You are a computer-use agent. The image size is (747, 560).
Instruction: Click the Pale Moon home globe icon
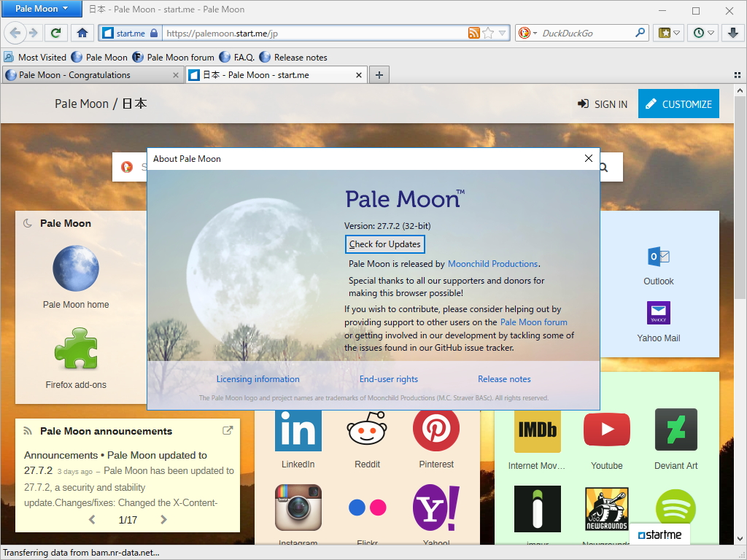[x=76, y=269]
